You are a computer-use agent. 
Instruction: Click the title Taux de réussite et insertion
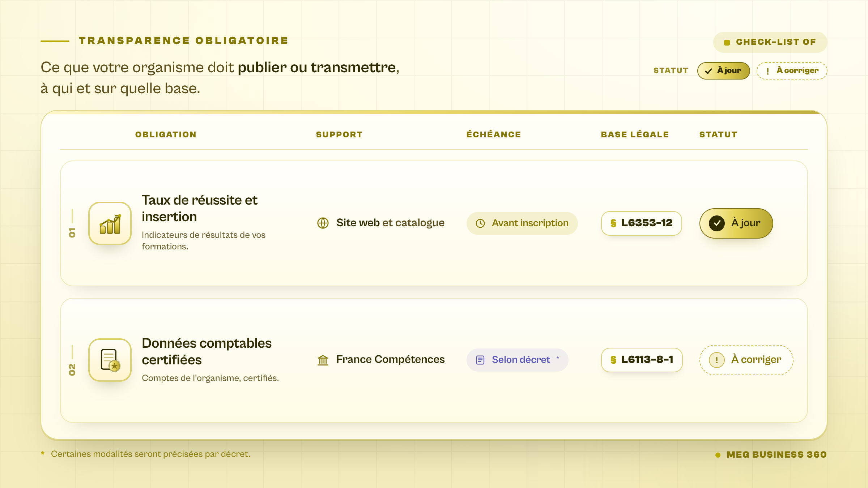pos(200,208)
